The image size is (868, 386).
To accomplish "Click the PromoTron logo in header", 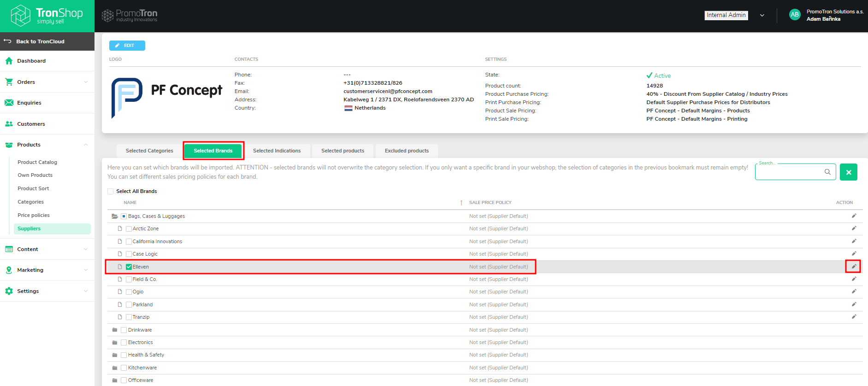I will click(130, 16).
